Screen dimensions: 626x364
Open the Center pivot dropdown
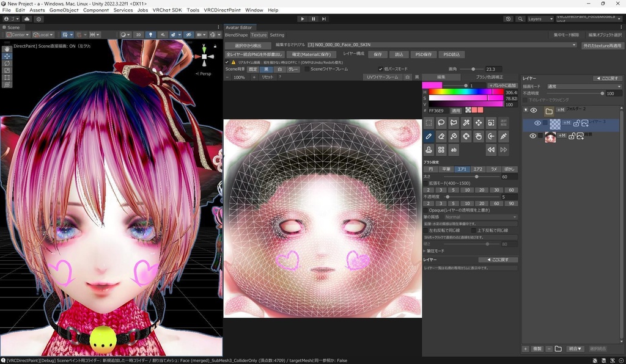[18, 35]
